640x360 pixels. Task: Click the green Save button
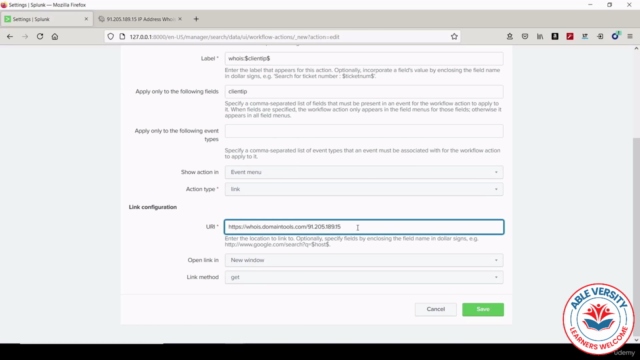483,309
